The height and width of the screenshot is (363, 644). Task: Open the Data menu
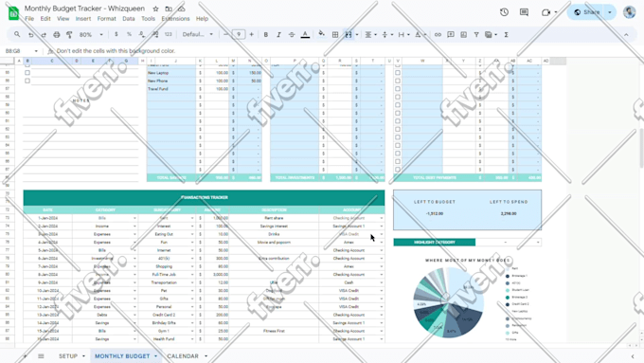[x=128, y=19]
